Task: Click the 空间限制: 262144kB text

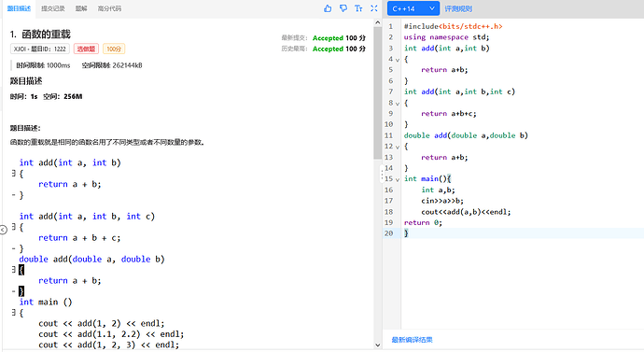Action: coord(112,65)
